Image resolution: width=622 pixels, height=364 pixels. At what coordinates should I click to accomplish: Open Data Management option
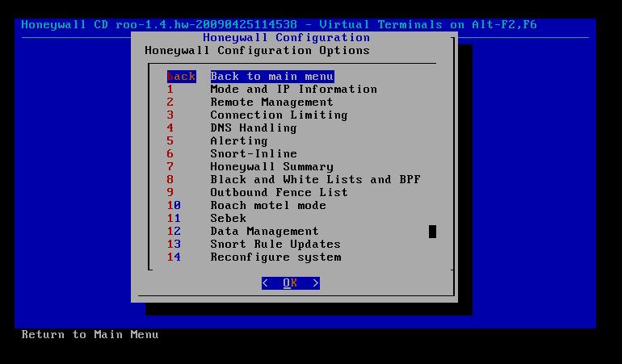[x=265, y=231]
